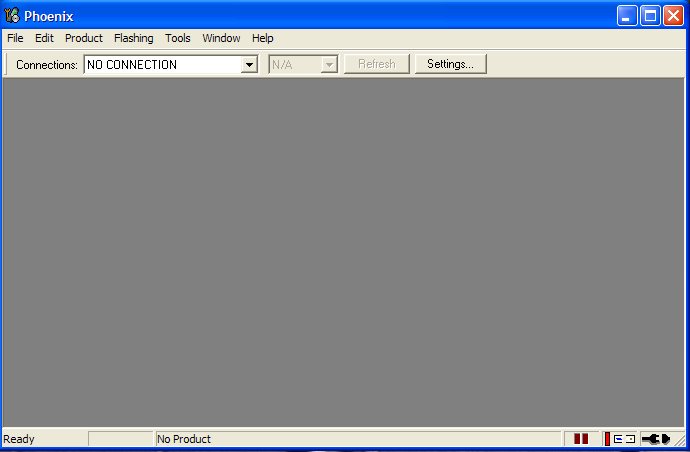This screenshot has height=452, width=690.
Task: Maximize the Phoenix window
Action: point(650,15)
